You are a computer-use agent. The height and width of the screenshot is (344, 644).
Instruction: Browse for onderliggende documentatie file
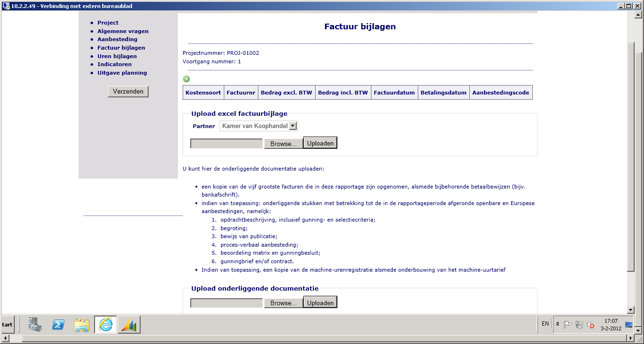pos(283,303)
